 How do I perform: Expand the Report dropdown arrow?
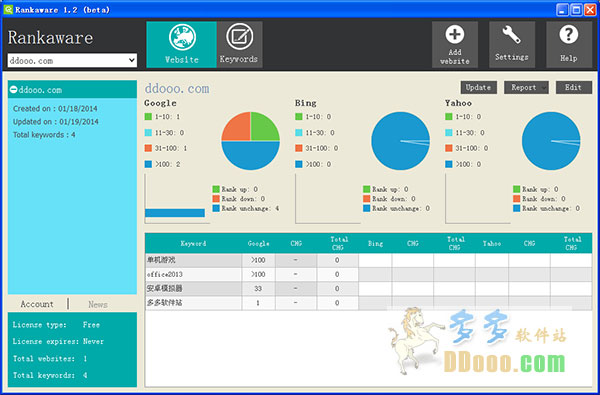(x=544, y=88)
